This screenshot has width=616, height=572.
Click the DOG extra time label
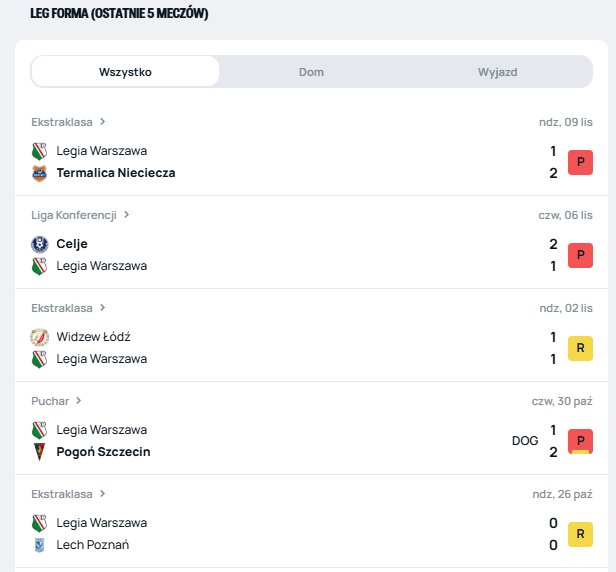(525, 441)
